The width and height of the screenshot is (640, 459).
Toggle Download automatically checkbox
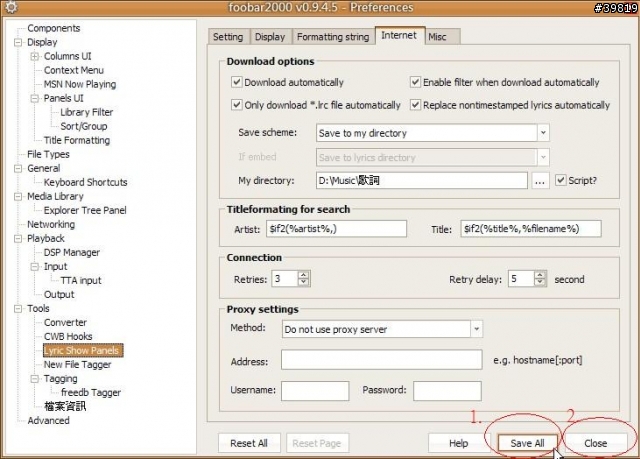pos(236,82)
